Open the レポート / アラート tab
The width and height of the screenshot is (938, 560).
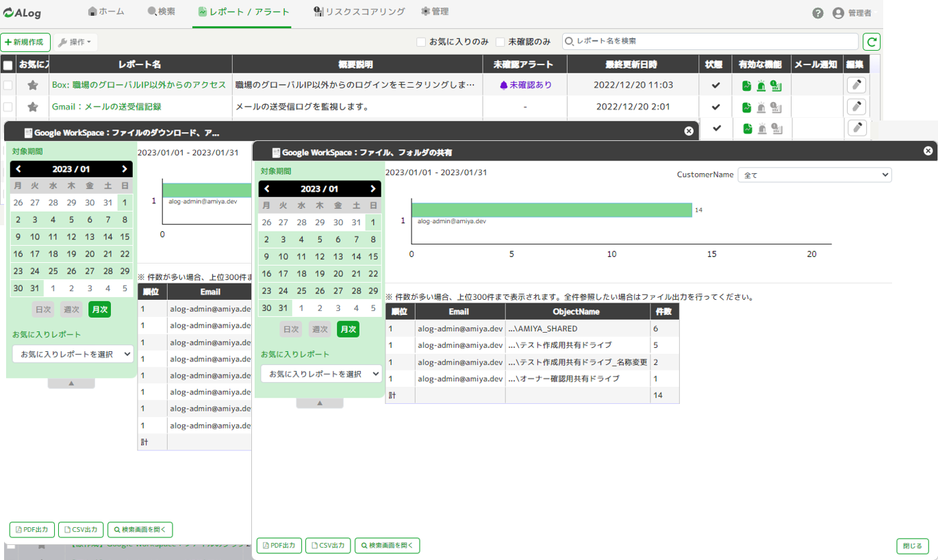[x=244, y=12]
